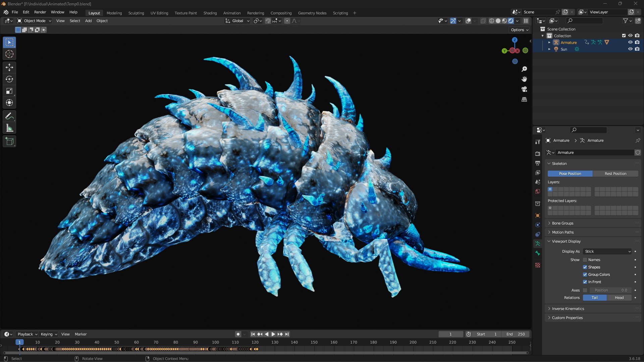Open the Global transform orientation dropdown

[x=237, y=21]
